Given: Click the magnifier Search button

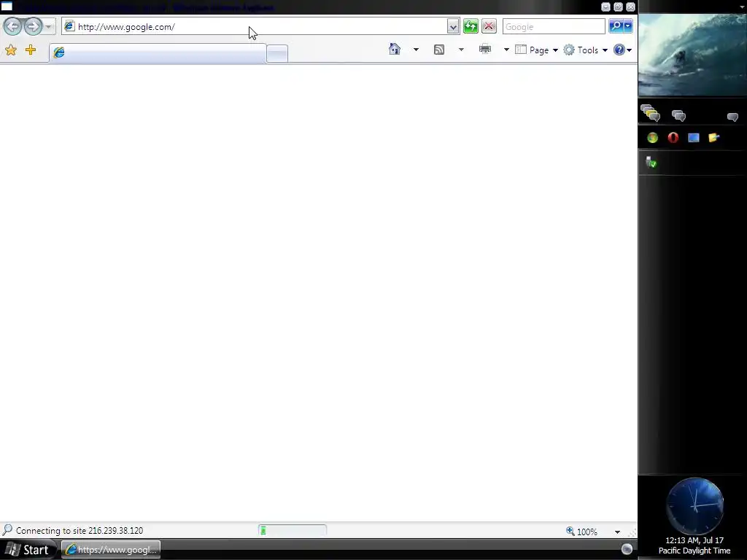Looking at the screenshot, I should click(616, 26).
